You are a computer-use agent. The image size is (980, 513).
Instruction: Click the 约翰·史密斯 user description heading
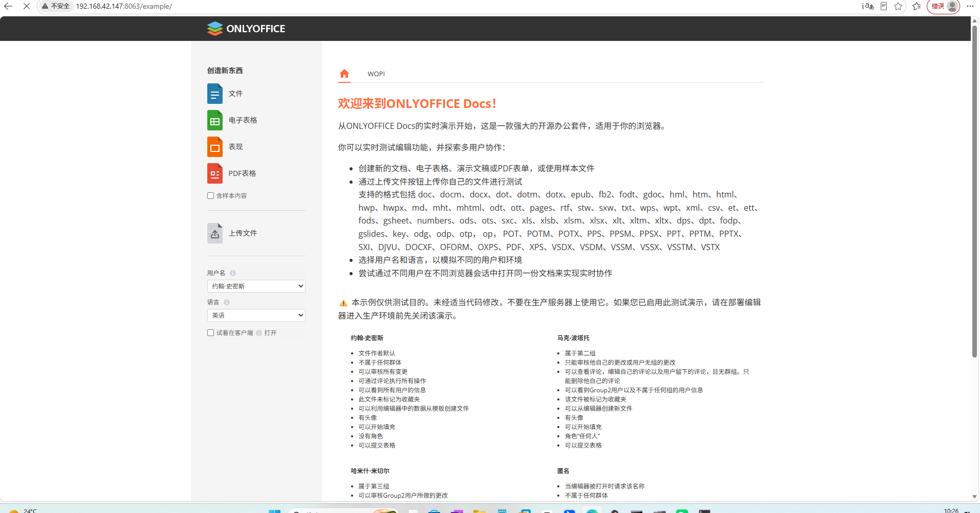coord(367,338)
